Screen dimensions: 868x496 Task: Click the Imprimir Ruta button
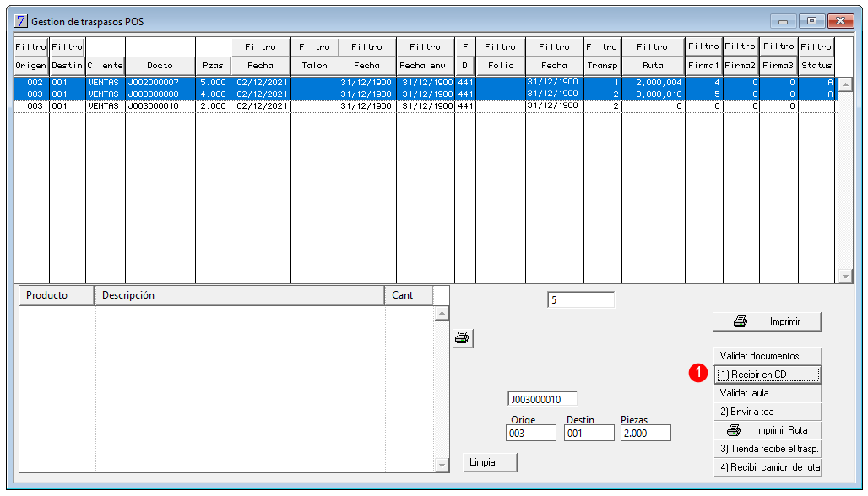coord(768,430)
